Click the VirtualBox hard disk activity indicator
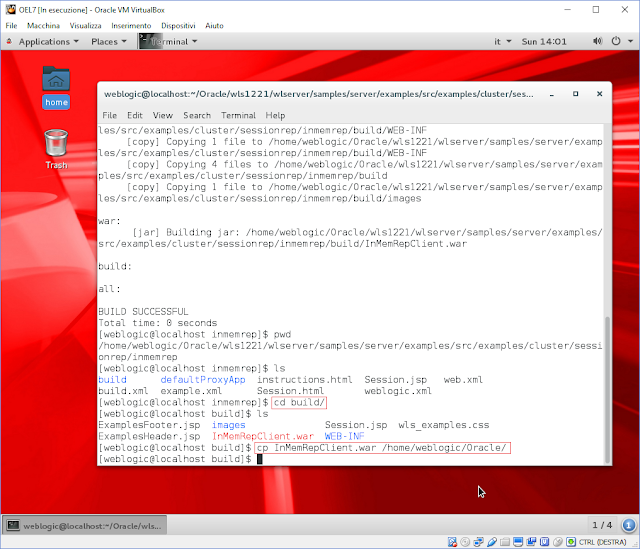 pyautogui.click(x=452, y=542)
